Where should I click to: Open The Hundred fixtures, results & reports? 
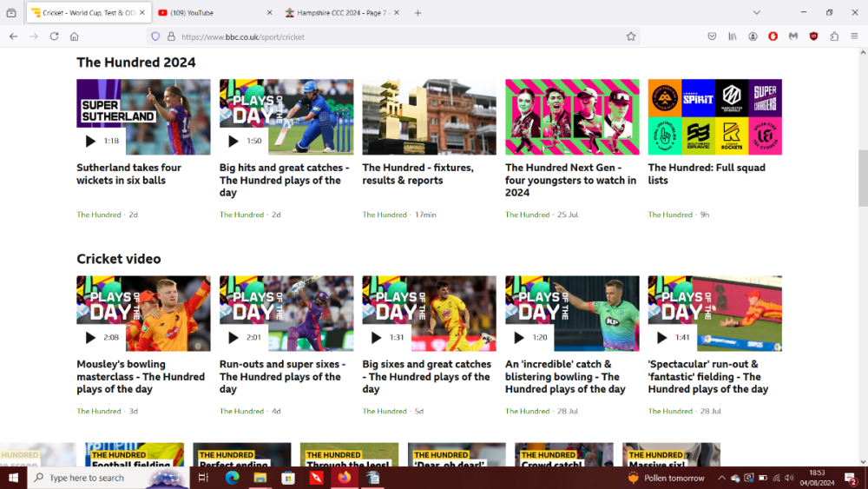418,174
